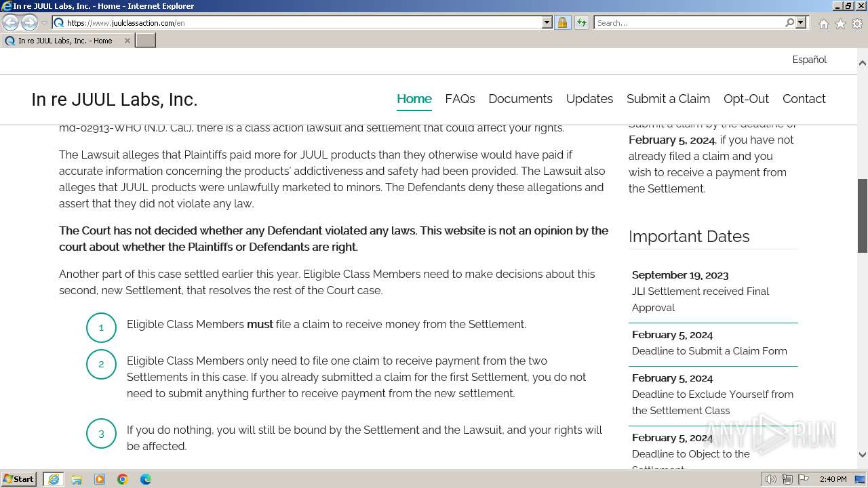Close the JUUL Labs browser tab
This screenshot has height=488, width=868.
127,41
